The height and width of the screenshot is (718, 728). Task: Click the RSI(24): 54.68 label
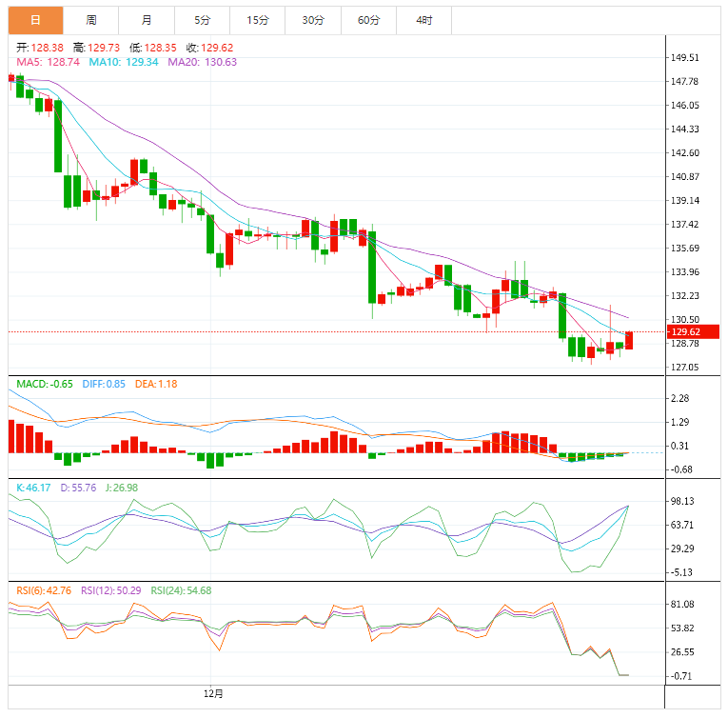coord(181,590)
